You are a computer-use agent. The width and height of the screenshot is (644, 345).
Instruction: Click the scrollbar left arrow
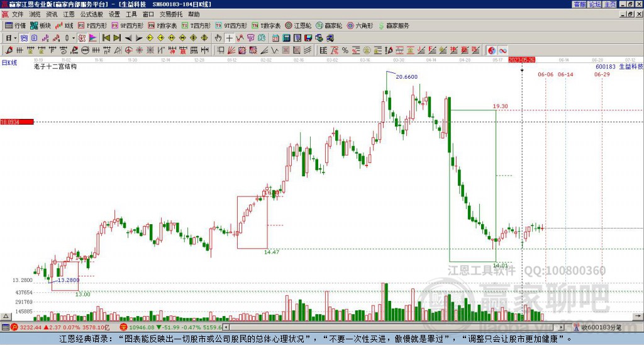coord(226,327)
